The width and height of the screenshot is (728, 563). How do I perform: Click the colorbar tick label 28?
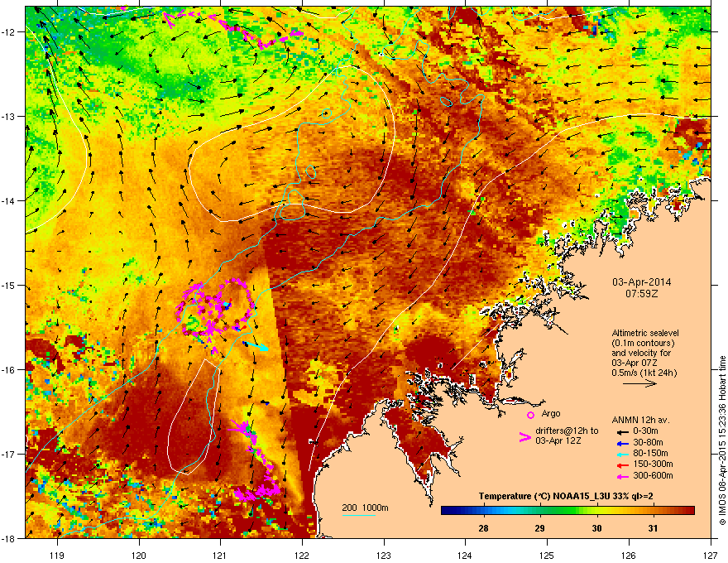(483, 528)
